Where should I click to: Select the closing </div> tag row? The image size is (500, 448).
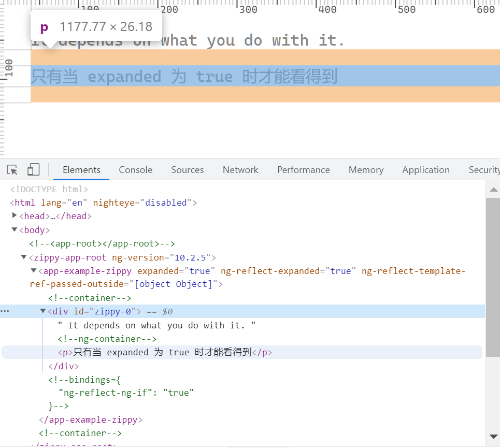coord(63,366)
